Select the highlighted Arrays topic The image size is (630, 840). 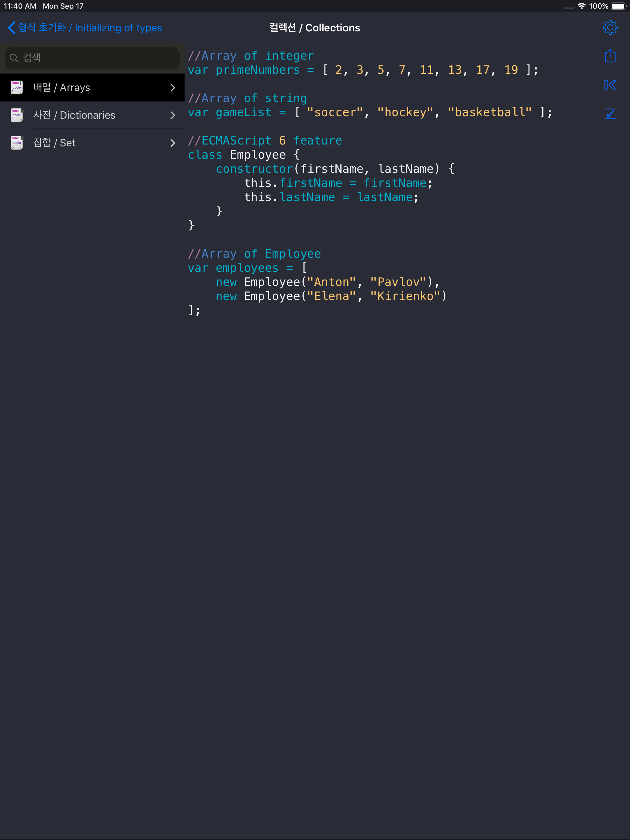point(62,87)
